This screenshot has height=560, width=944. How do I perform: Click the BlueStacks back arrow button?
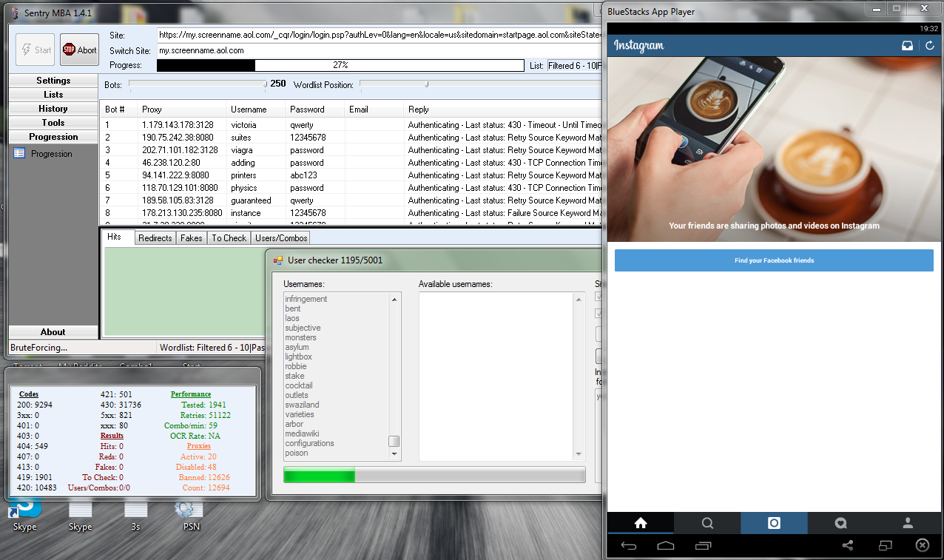[x=629, y=546]
